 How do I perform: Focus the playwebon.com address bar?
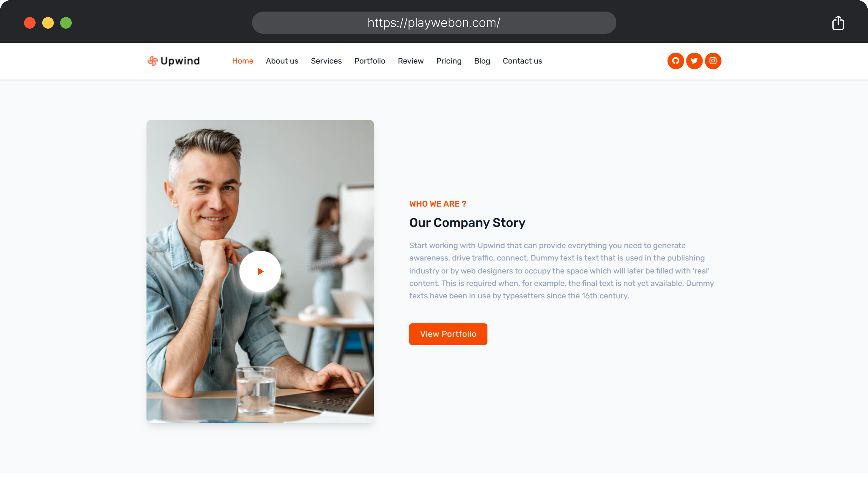[434, 23]
